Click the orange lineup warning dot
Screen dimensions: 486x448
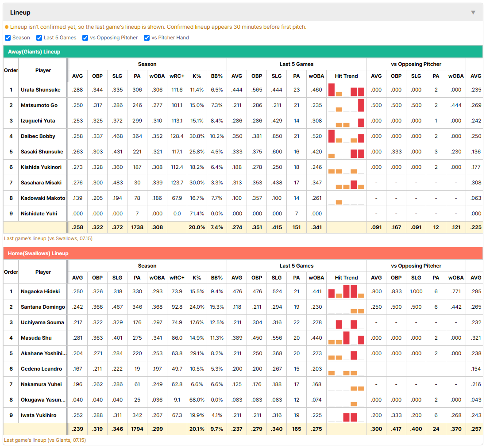point(7,27)
